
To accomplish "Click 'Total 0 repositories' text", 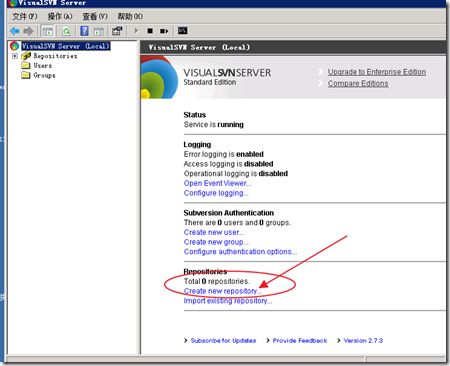I will pos(216,281).
